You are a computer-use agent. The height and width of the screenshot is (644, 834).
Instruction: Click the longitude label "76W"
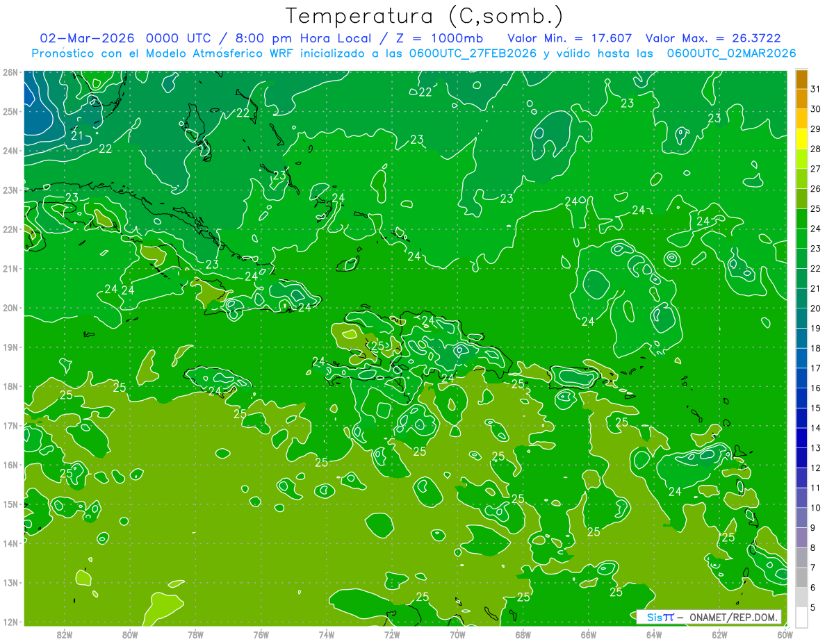click(261, 634)
